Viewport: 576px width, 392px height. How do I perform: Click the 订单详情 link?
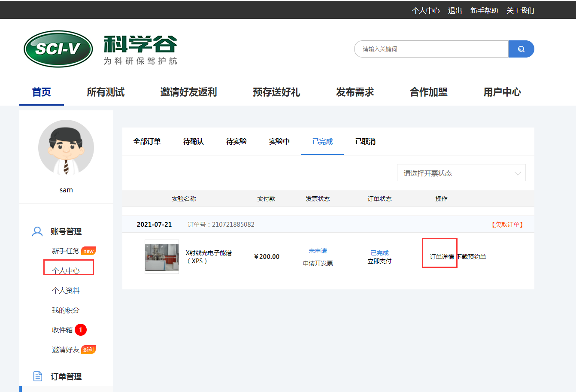tap(442, 257)
